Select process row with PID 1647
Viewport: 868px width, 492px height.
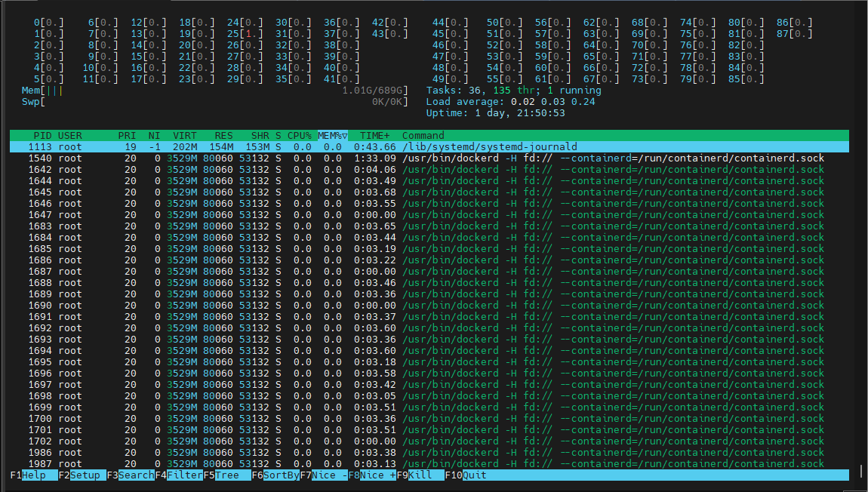click(x=429, y=215)
